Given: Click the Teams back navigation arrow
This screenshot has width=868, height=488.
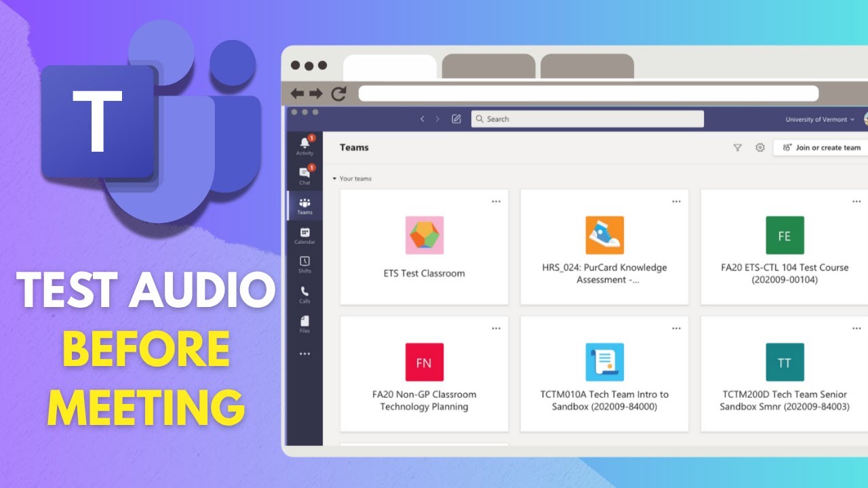Looking at the screenshot, I should (x=422, y=119).
